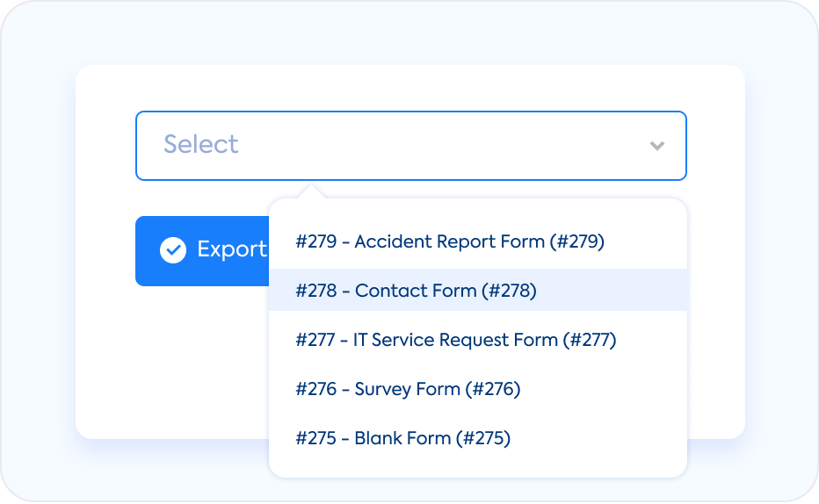Select #275 - Blank Form entry

tap(402, 438)
